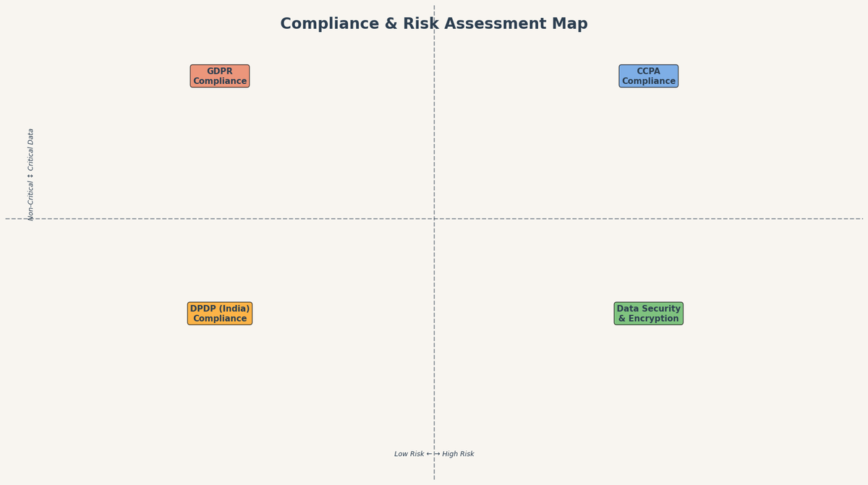Select the CCPA Compliance box
Image resolution: width=868 pixels, height=485 pixels.
coord(649,76)
